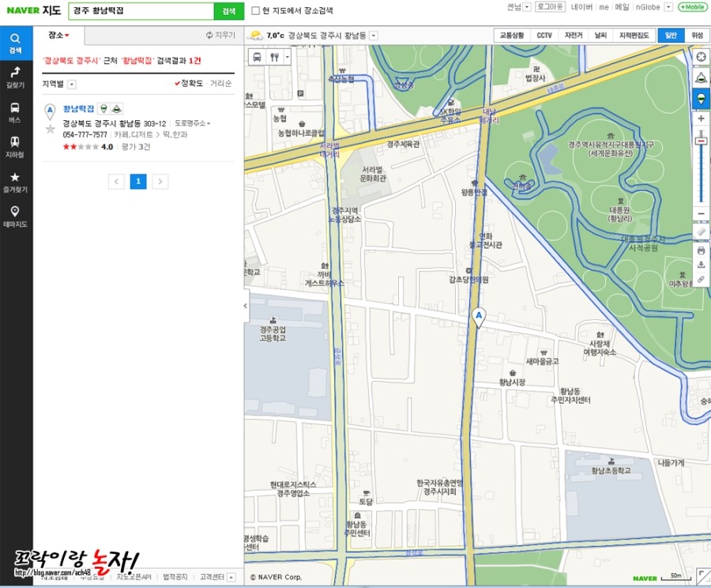Open the 썬님 account dropdown
The width and height of the screenshot is (711, 588).
[526, 7]
